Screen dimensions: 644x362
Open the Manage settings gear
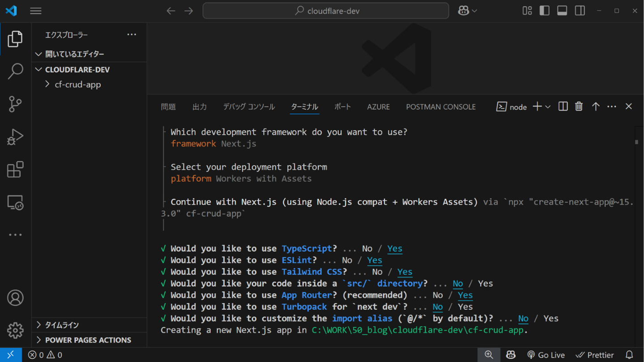pyautogui.click(x=15, y=330)
